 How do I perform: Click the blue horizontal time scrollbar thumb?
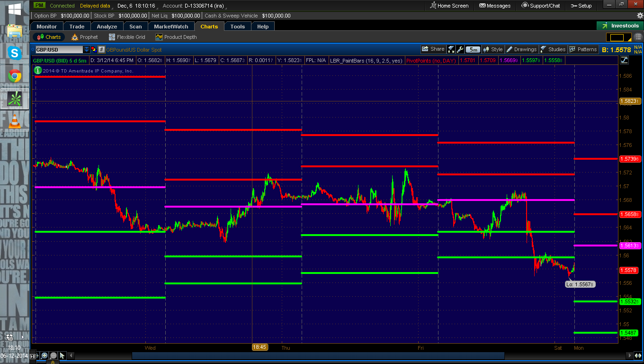318,355
